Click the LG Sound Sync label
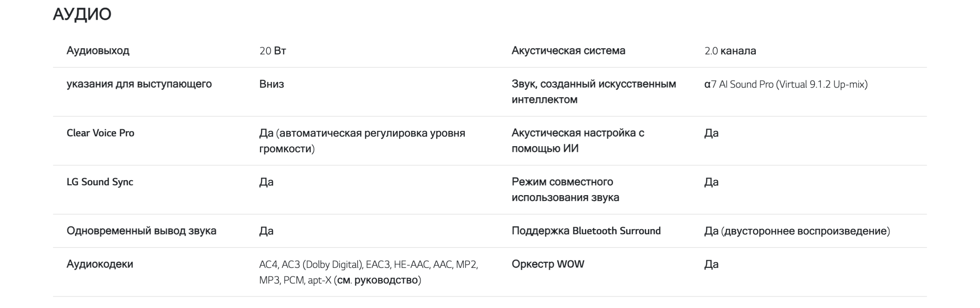The width and height of the screenshot is (980, 308). pos(100,182)
